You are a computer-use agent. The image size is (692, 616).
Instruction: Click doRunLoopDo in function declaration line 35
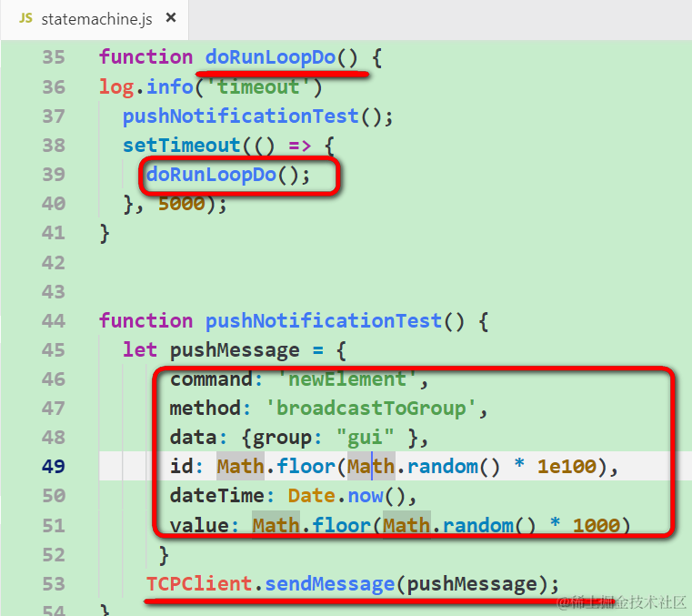coord(270,57)
